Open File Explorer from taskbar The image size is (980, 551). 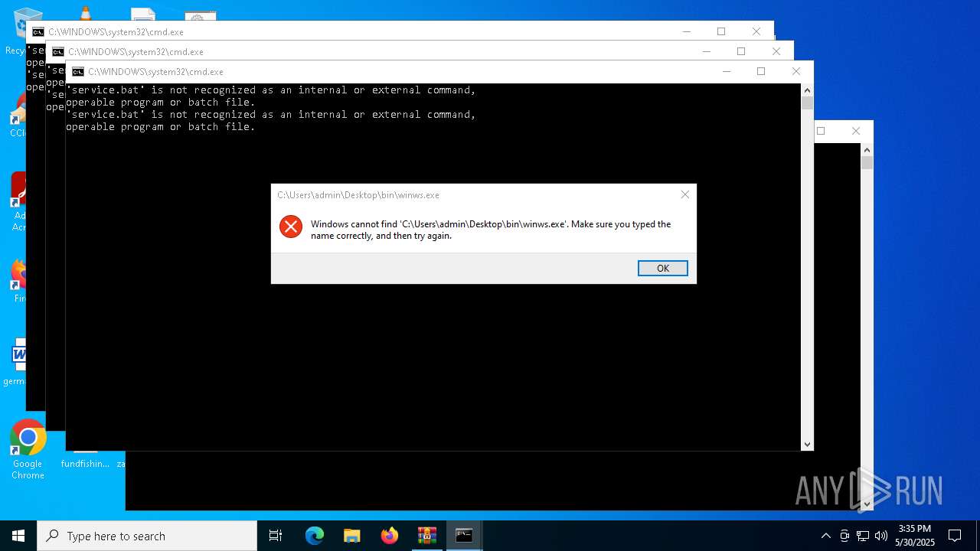pos(352,536)
